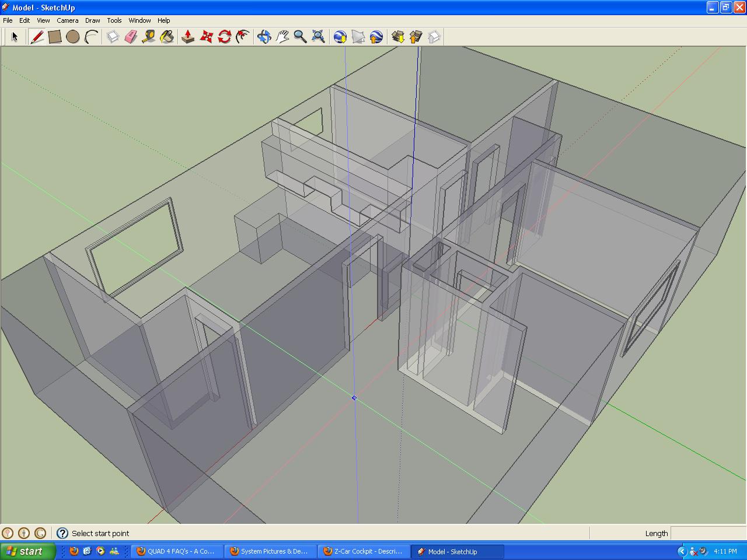
Task: Activate the Rotate tool
Action: point(224,37)
